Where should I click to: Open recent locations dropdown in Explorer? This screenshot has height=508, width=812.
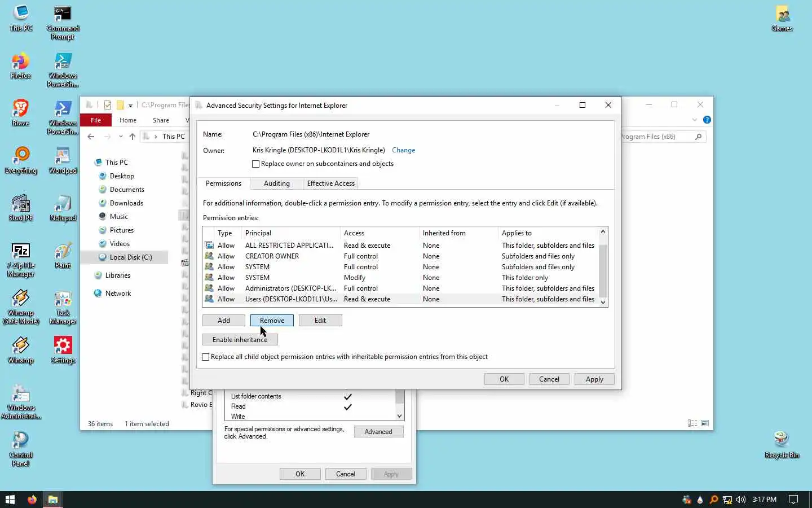coord(121,137)
